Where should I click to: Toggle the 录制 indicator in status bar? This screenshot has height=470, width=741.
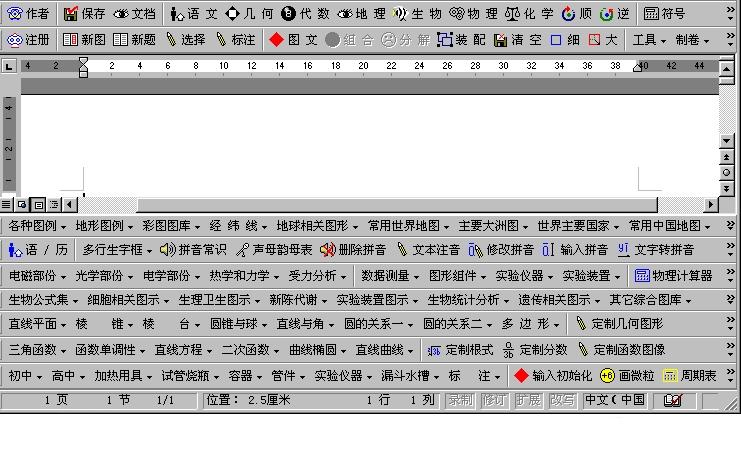[461, 400]
